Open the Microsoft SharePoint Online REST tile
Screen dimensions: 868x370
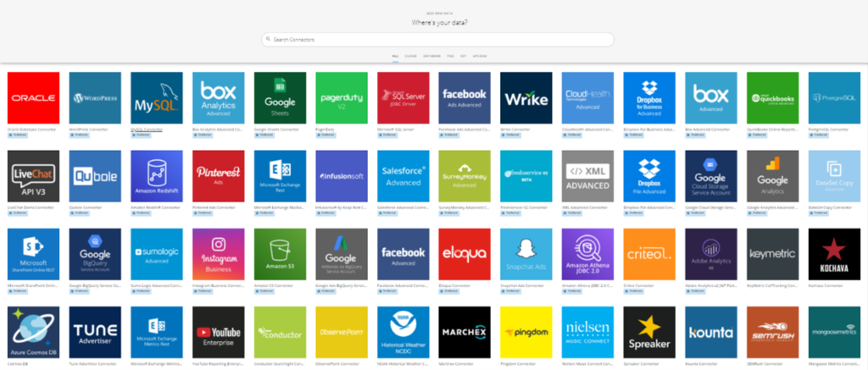point(33,254)
